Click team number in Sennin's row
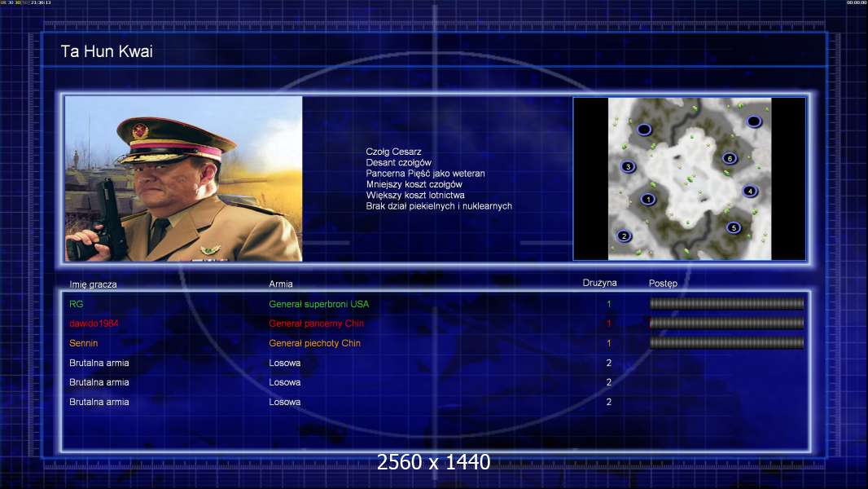The image size is (868, 489). click(609, 343)
